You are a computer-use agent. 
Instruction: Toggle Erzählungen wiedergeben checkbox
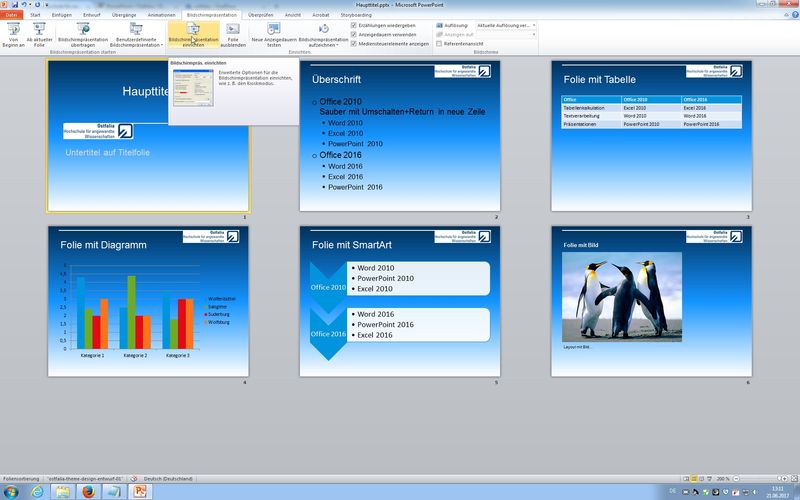pos(354,25)
